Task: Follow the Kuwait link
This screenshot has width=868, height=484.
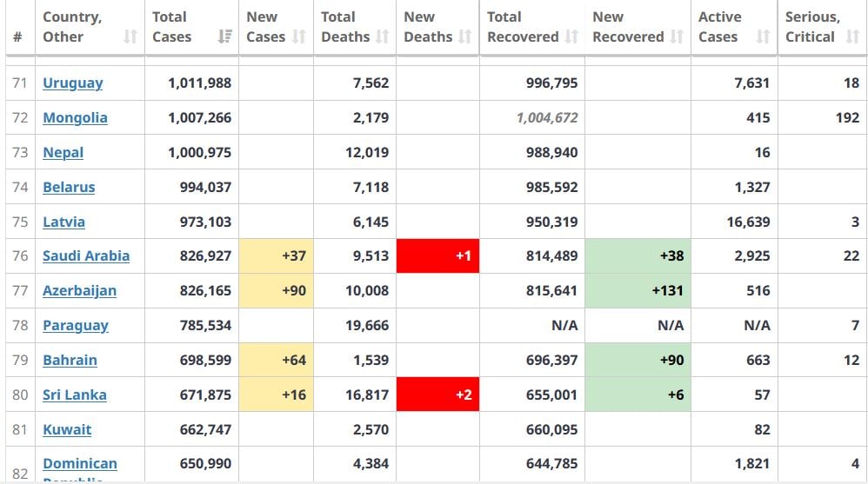Action: (67, 430)
